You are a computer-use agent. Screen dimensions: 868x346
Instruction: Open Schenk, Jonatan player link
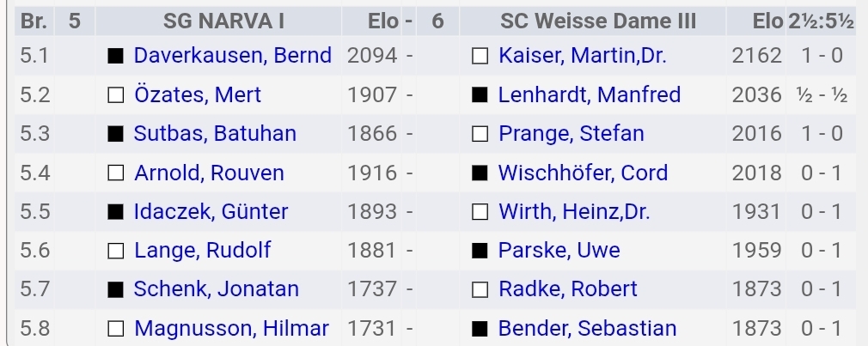(216, 289)
